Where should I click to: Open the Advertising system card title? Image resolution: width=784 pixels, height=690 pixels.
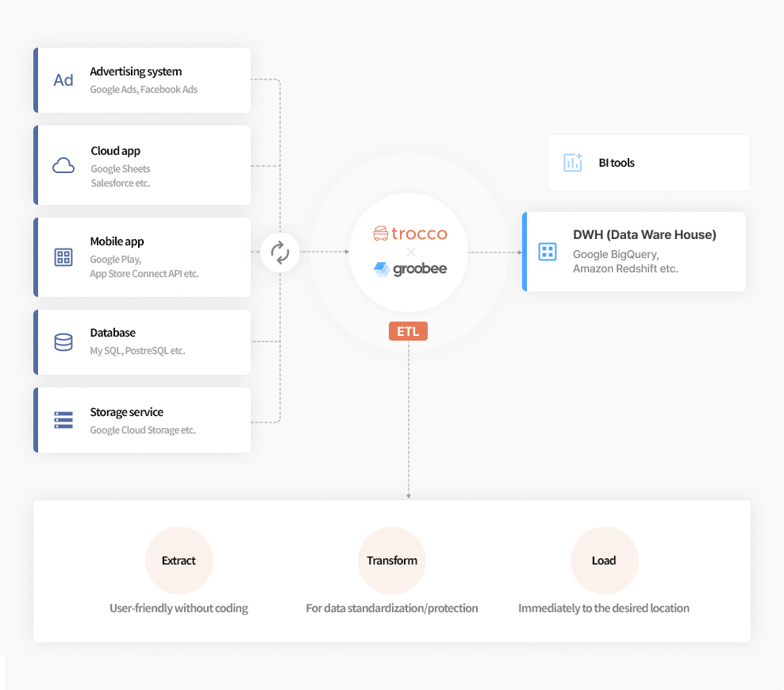pyautogui.click(x=136, y=71)
